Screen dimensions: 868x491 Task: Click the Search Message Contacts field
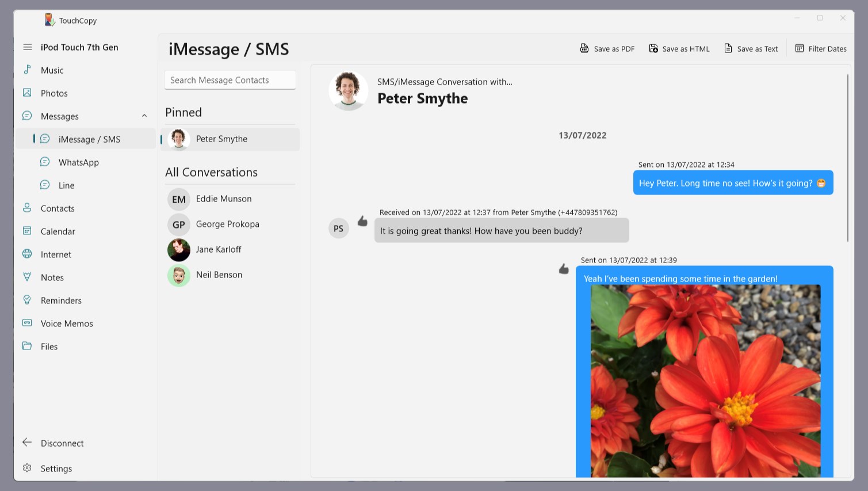click(230, 80)
